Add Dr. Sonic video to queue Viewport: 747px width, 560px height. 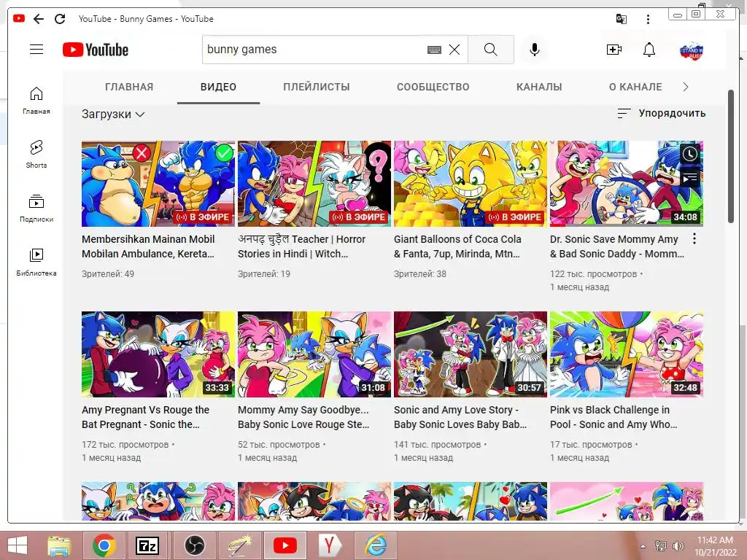click(x=690, y=179)
